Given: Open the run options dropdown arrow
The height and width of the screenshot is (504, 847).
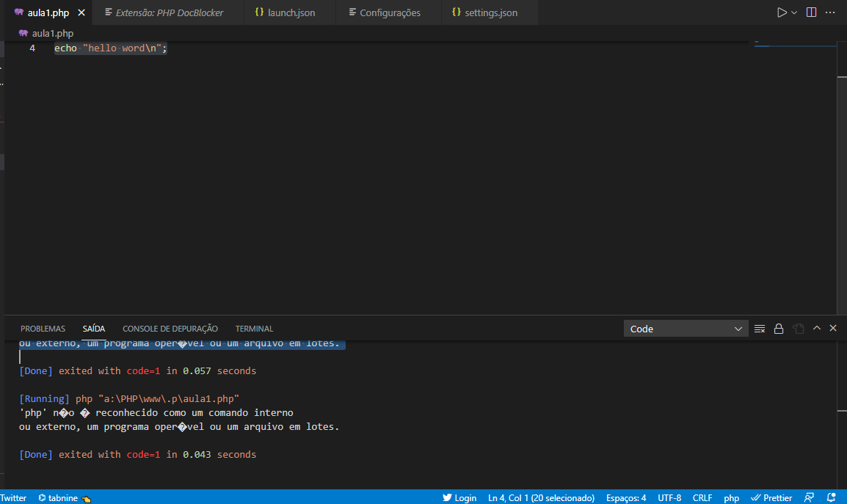Looking at the screenshot, I should click(794, 12).
